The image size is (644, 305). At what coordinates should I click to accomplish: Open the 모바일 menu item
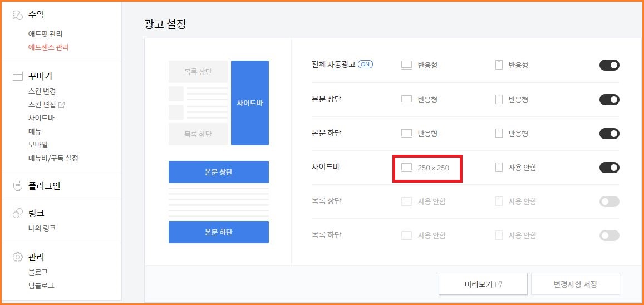[x=38, y=145]
